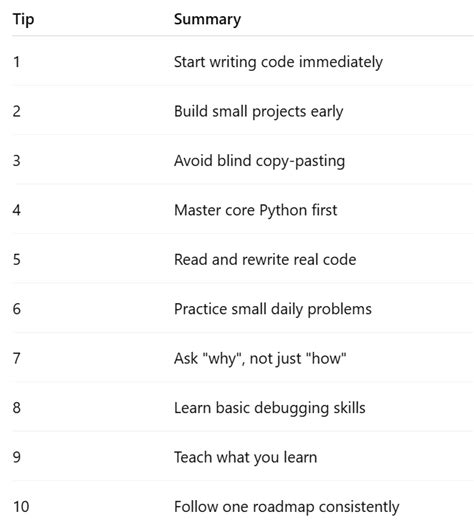Select the tip number 1 cell
Image resolution: width=474 pixels, height=523 pixels.
[x=16, y=62]
